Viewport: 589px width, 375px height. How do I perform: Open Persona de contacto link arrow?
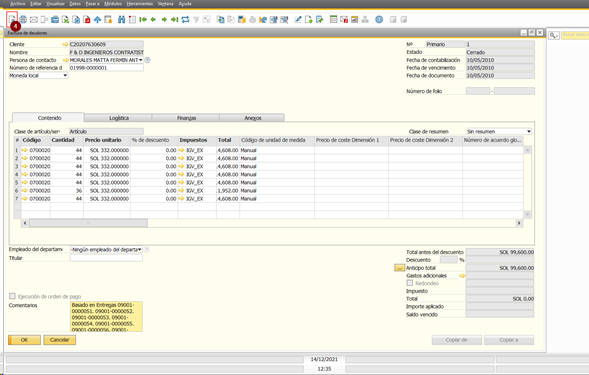pos(65,60)
